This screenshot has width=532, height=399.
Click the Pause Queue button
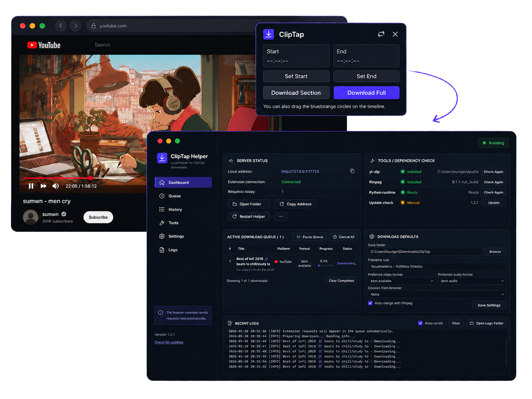pyautogui.click(x=309, y=237)
